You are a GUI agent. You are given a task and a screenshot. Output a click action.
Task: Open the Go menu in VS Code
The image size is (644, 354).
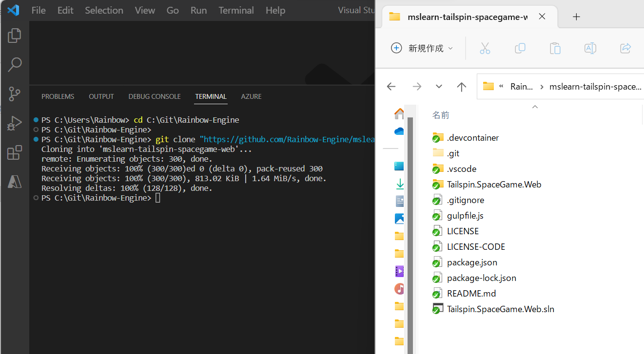(173, 10)
